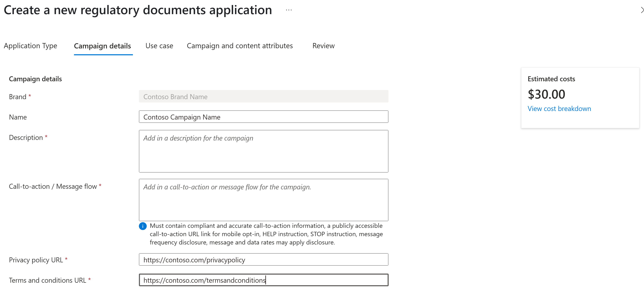Click the Call-to-action message flow text area
644x290 pixels.
(x=263, y=200)
